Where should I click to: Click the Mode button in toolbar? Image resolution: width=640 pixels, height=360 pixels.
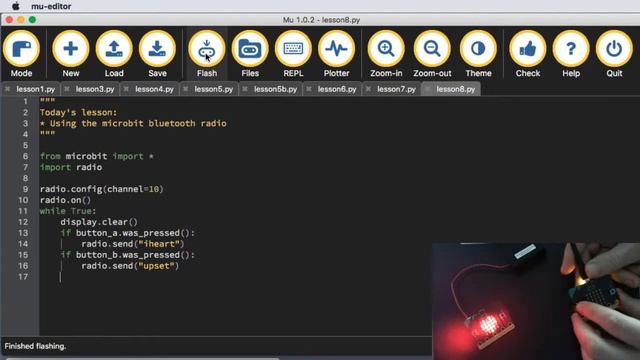coord(21,54)
